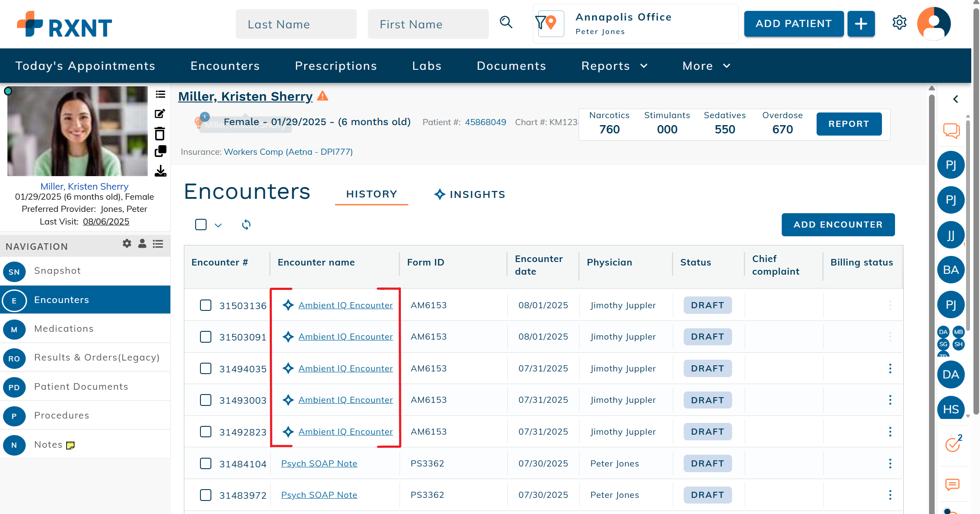The width and height of the screenshot is (980, 514).
Task: Click the orange patient alert warning icon
Action: click(x=322, y=96)
